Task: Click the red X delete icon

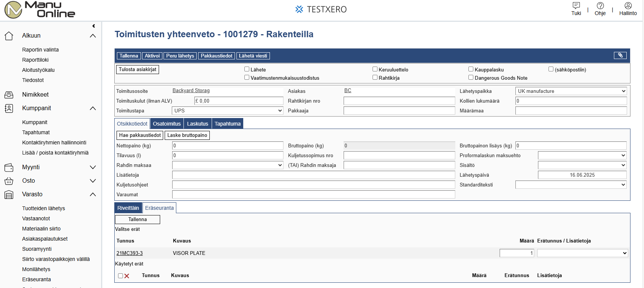Action: click(x=127, y=276)
